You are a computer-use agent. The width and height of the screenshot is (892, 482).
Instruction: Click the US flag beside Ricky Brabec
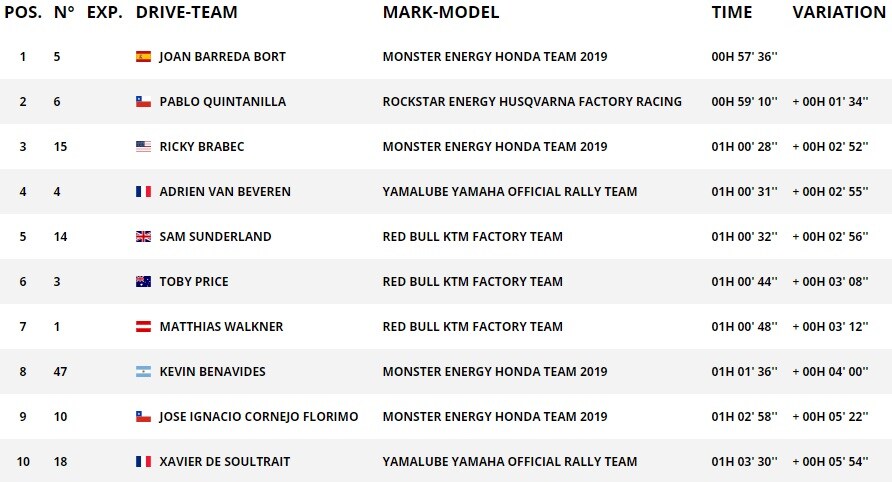tap(143, 146)
